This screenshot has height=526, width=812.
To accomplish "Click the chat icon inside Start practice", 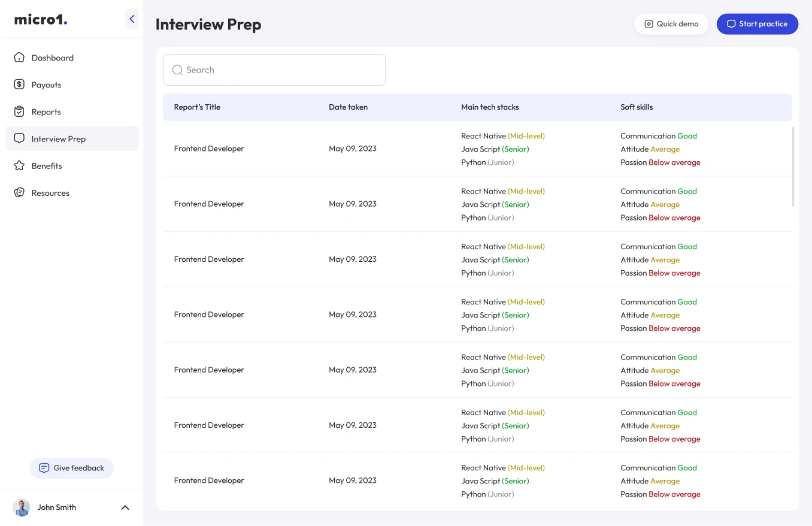I will [x=731, y=24].
